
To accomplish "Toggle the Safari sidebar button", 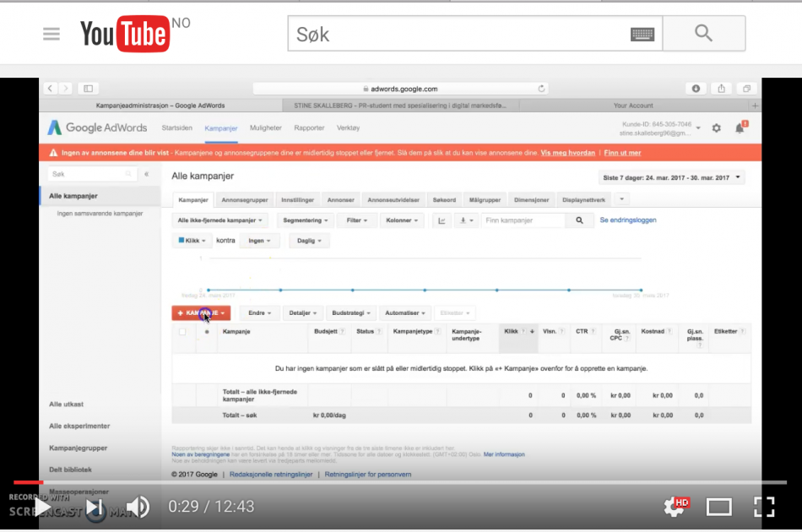I will pos(88,89).
